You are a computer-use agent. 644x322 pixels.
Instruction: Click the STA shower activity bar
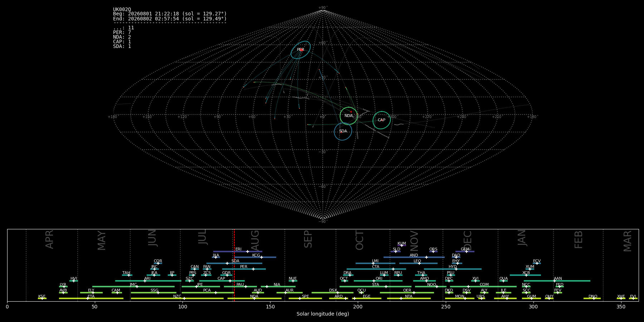coord(375,287)
